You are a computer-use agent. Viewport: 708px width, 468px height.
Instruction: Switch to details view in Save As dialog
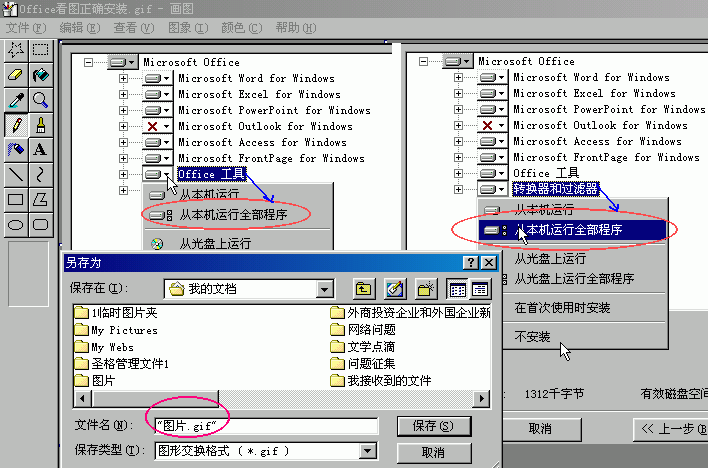point(480,289)
